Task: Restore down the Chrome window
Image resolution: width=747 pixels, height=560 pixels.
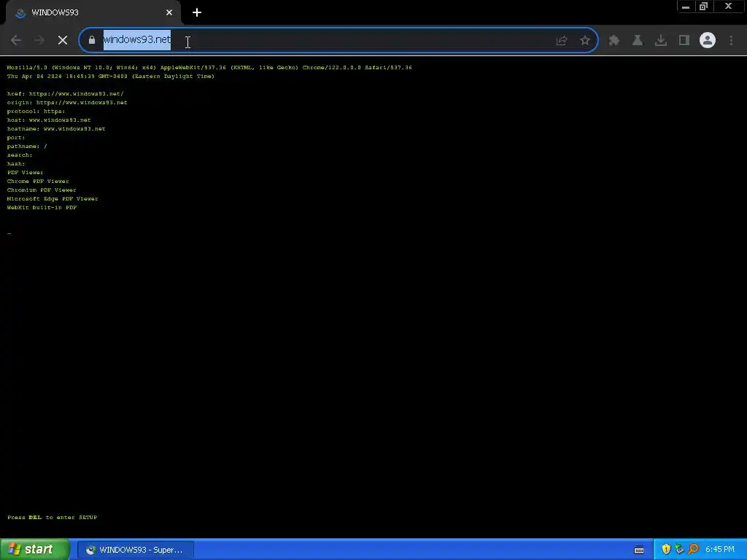Action: (704, 7)
